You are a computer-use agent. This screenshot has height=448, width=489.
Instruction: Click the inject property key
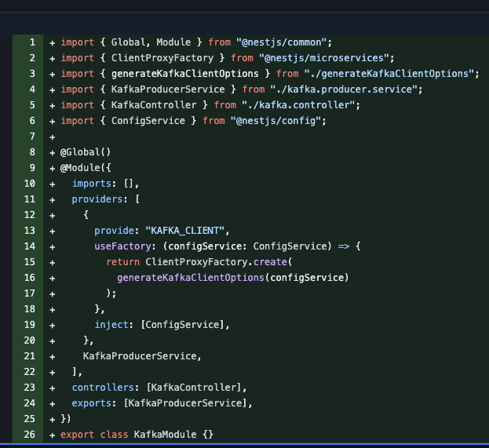point(111,325)
